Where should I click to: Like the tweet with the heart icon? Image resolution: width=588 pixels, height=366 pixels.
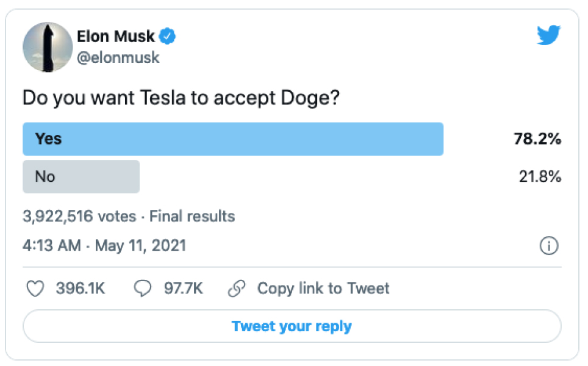[x=37, y=289]
